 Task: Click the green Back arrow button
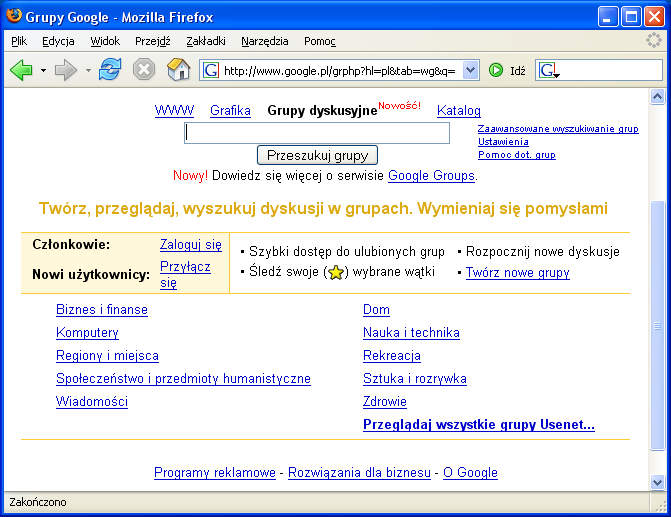[21, 70]
